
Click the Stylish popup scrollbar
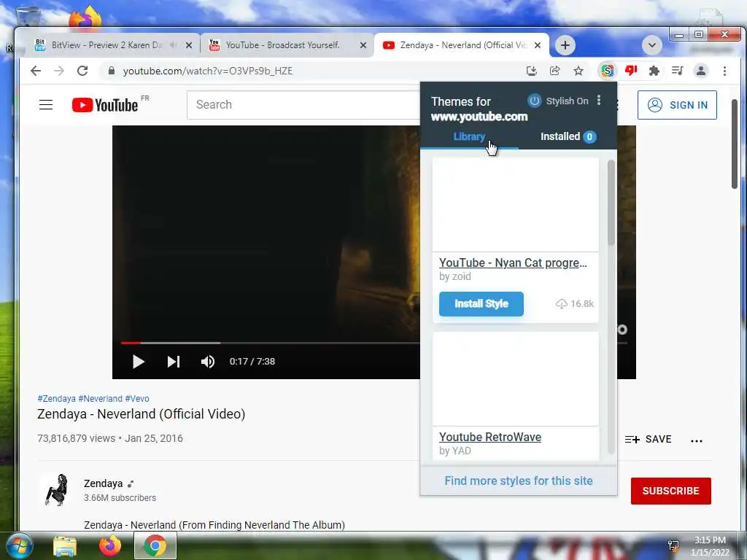point(611,203)
